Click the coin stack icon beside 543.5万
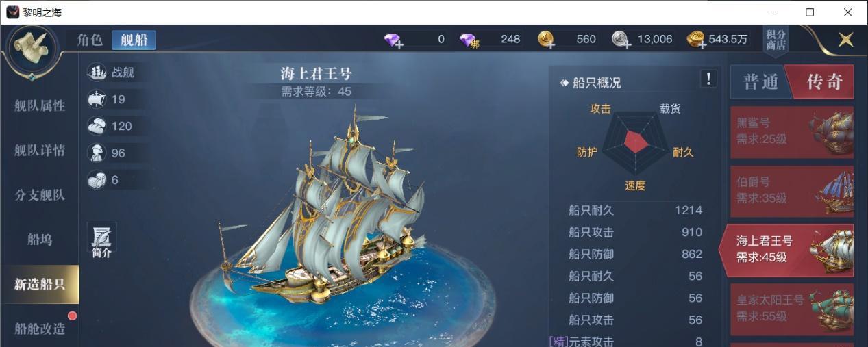 [x=697, y=40]
